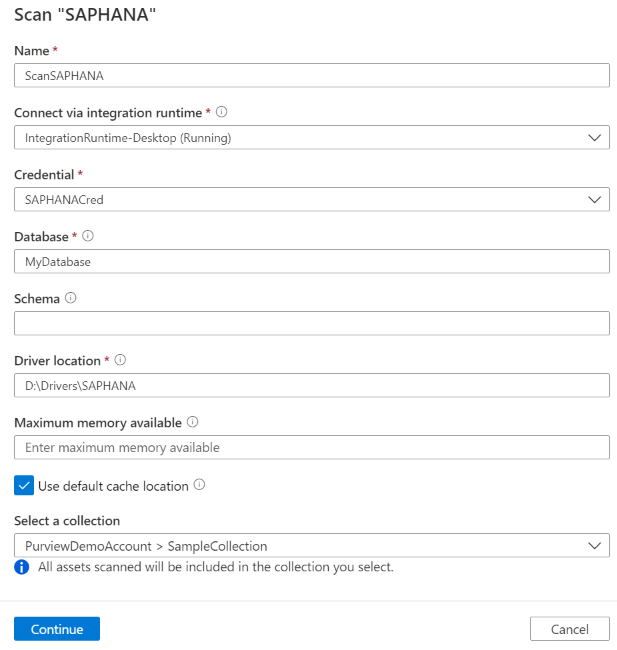Click the Driver location text field
The image size is (617, 650).
(x=311, y=385)
